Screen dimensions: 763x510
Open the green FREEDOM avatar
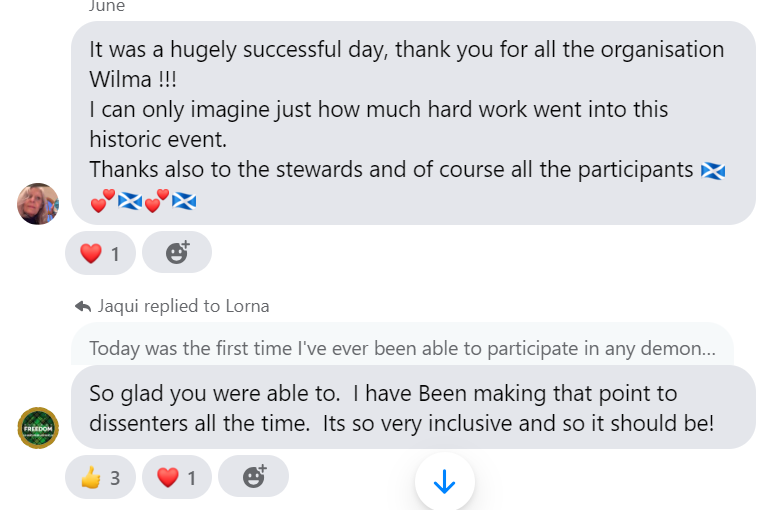tap(39, 428)
